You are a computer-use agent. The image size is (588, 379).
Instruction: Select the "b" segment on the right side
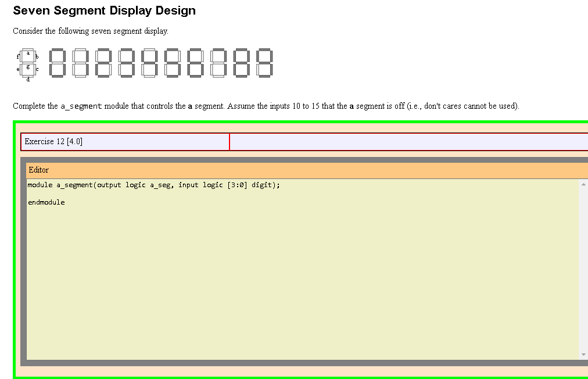[x=37, y=56]
